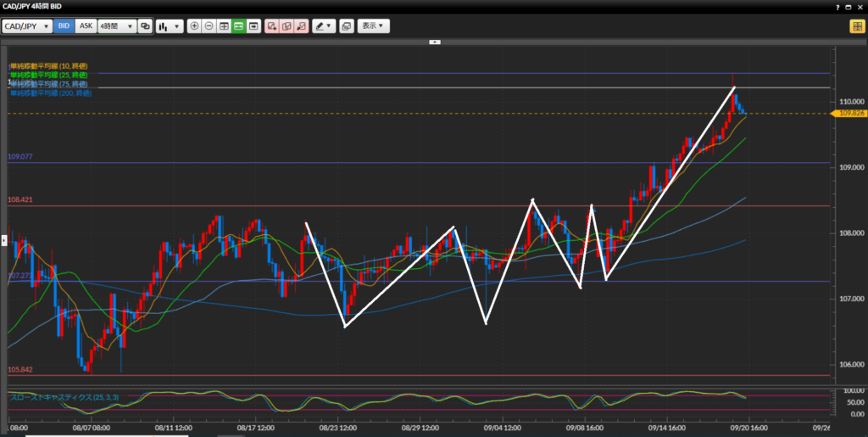Open the 4時間 timeframe dropdown
868x437 pixels.
pos(117,26)
